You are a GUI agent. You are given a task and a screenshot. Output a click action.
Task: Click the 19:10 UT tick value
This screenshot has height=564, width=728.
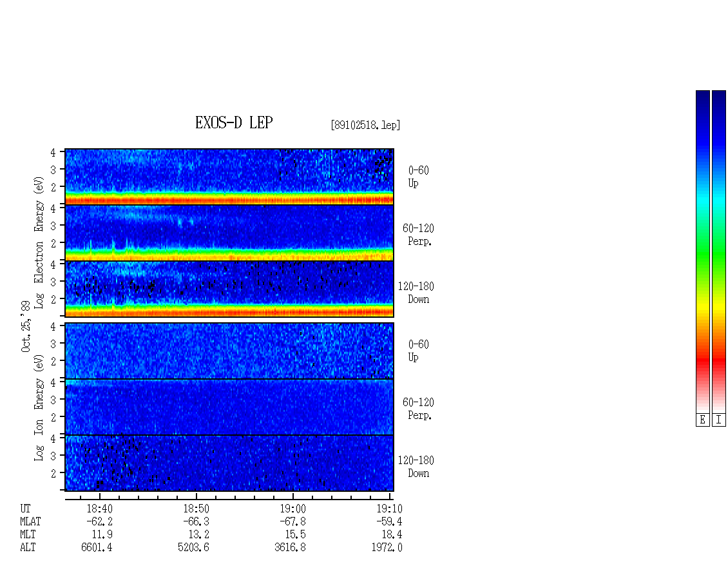click(389, 509)
